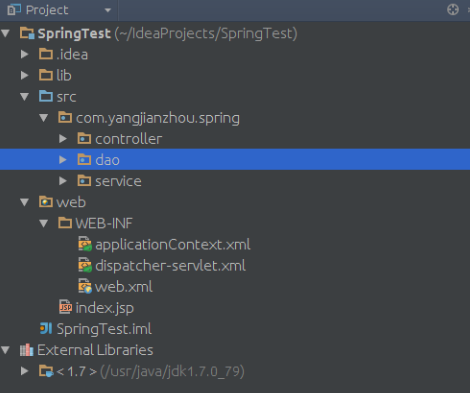Screen dimensions: 470x393
Task: Collapse the web folder arrow
Action: click(x=24, y=202)
